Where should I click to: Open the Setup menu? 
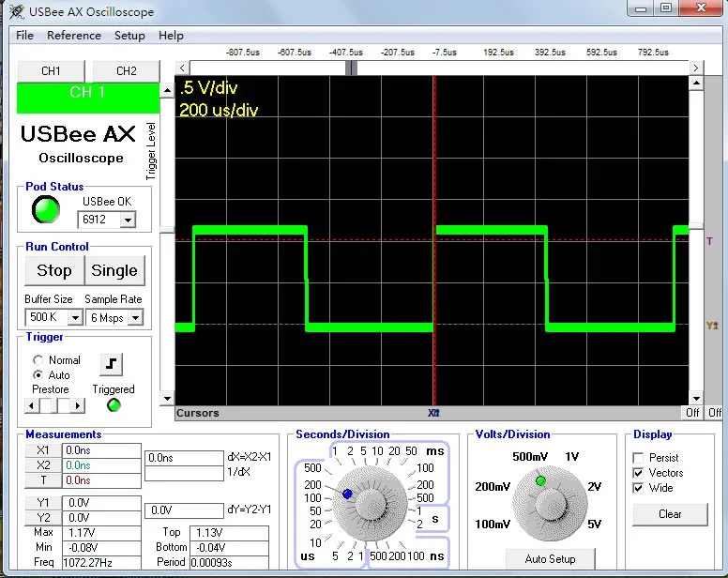(129, 36)
